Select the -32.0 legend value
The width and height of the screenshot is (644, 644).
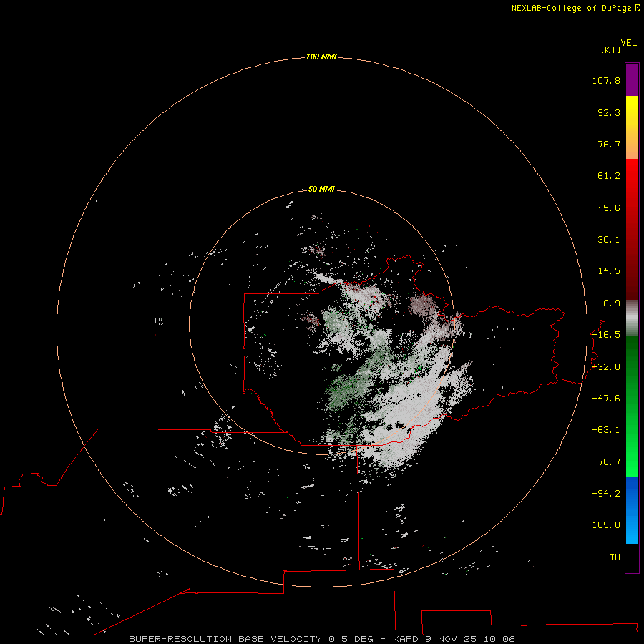tap(606, 367)
